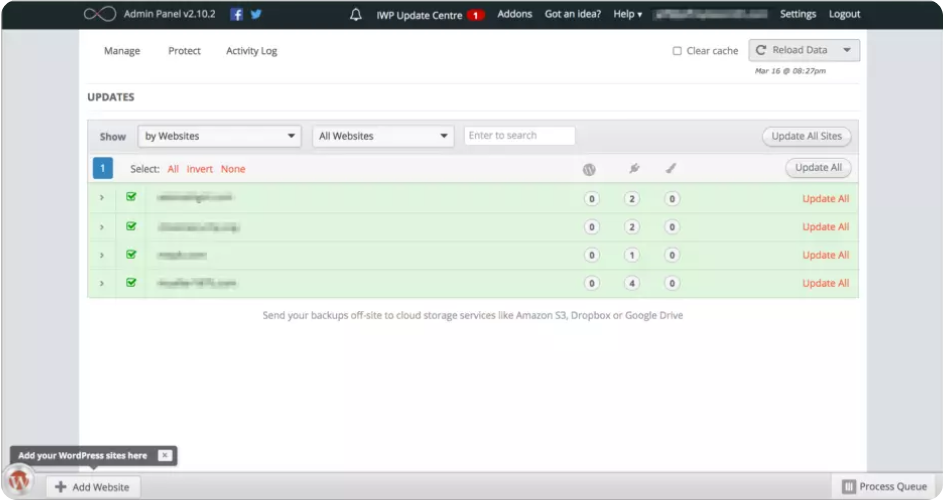
Task: Open the Addons menu item
Action: [515, 14]
